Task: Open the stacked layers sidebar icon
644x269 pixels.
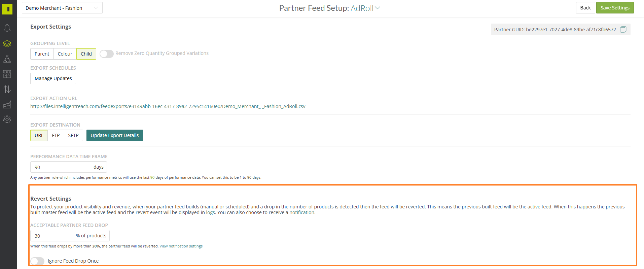Action: (x=7, y=44)
